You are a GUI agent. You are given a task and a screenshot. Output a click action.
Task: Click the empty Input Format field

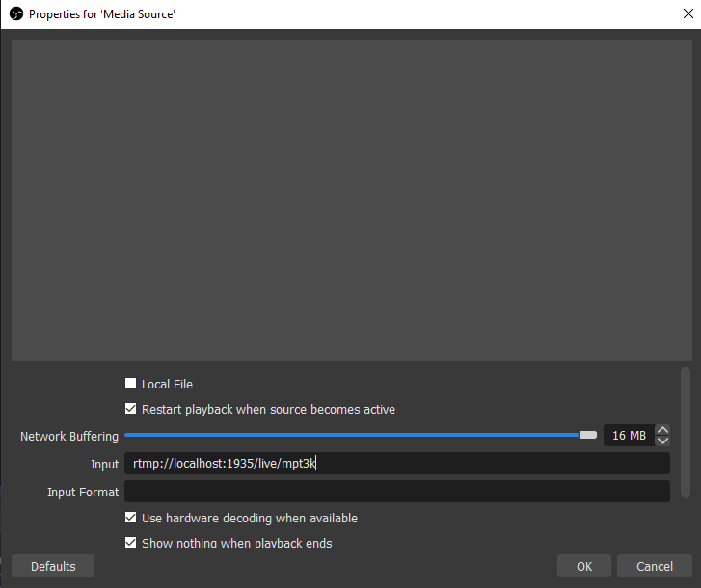point(396,492)
